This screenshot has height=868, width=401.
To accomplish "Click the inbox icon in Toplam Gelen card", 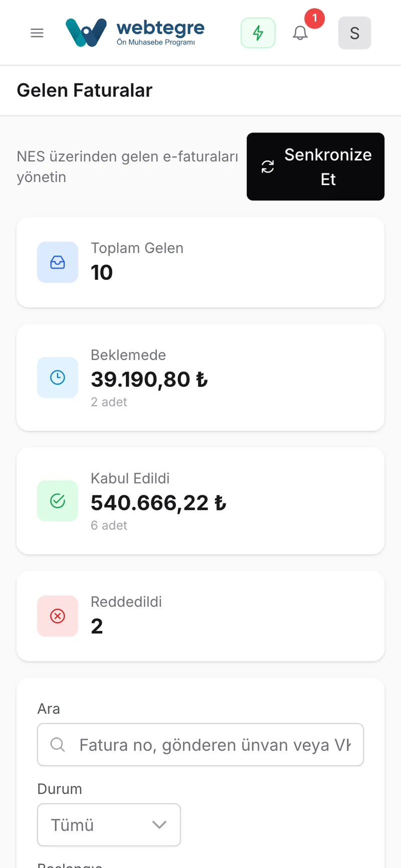I will click(58, 262).
